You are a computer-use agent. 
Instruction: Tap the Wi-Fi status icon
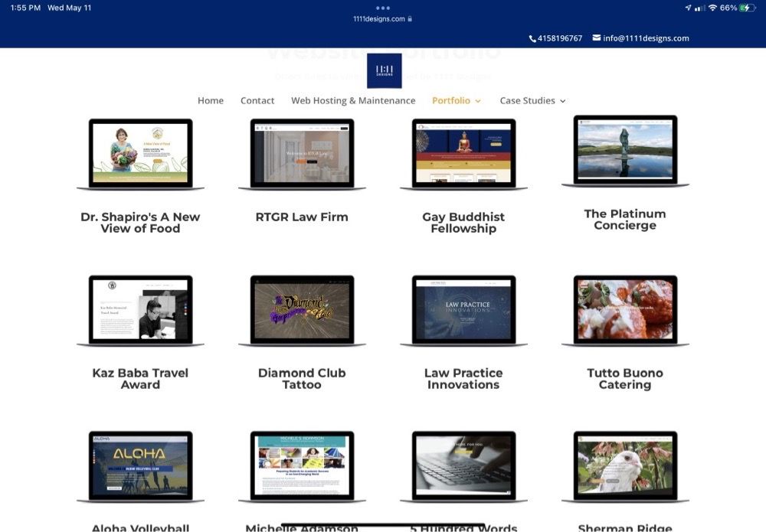(712, 8)
